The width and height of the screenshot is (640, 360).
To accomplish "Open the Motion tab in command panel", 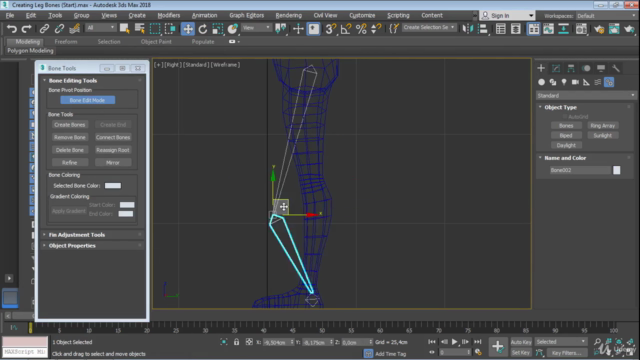I will 586,68.
